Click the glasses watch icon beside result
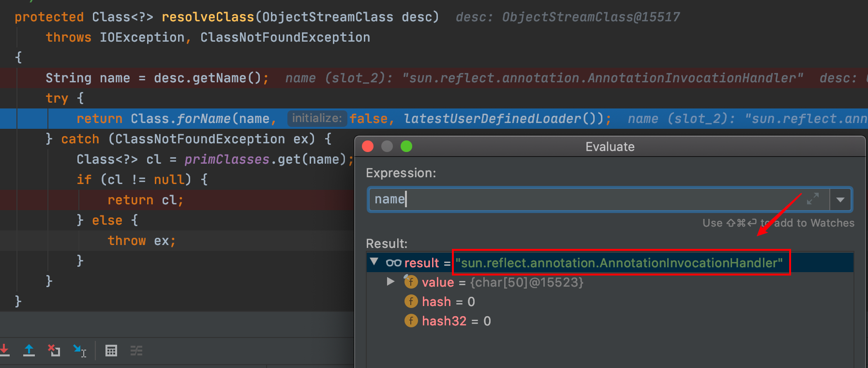The height and width of the screenshot is (368, 868). pos(393,263)
